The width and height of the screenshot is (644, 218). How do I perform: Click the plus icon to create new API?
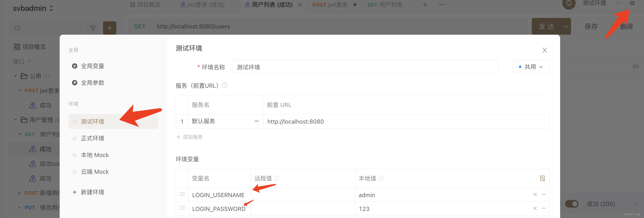109,28
